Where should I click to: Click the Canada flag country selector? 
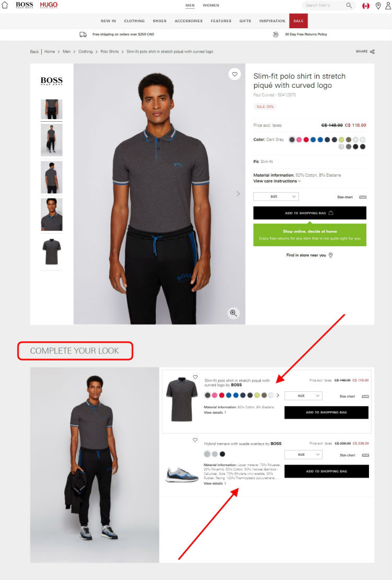(366, 6)
